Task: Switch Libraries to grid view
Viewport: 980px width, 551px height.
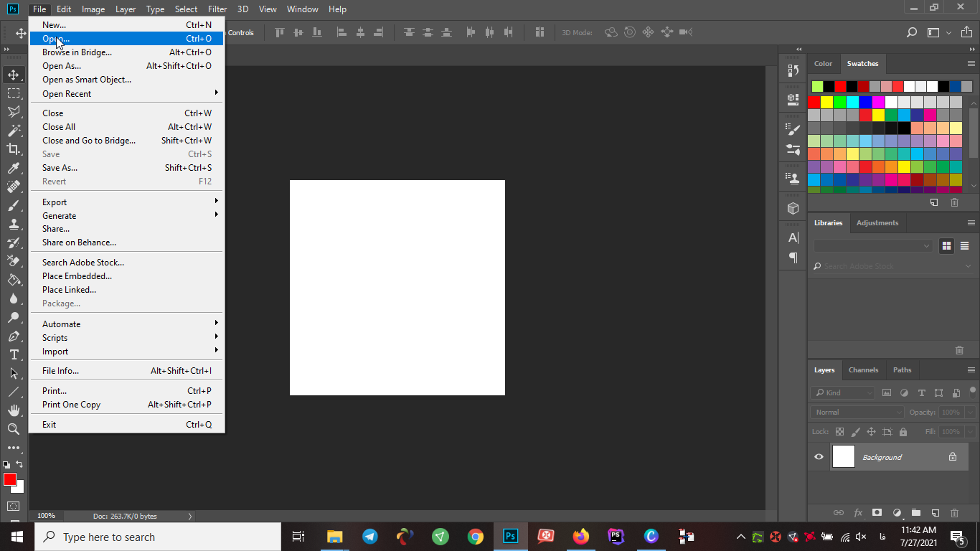Action: point(946,245)
